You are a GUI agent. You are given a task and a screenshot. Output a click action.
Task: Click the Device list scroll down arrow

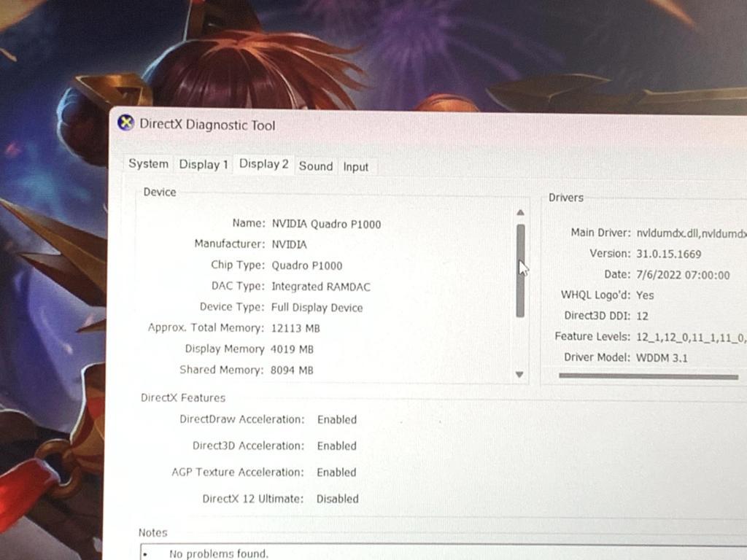pos(519,375)
